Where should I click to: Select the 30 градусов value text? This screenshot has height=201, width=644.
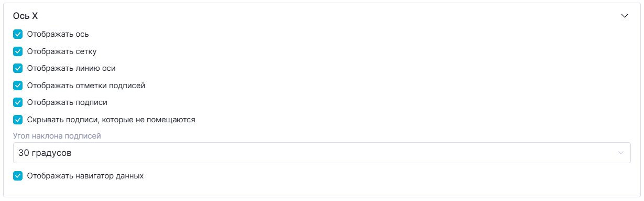pyautogui.click(x=45, y=153)
